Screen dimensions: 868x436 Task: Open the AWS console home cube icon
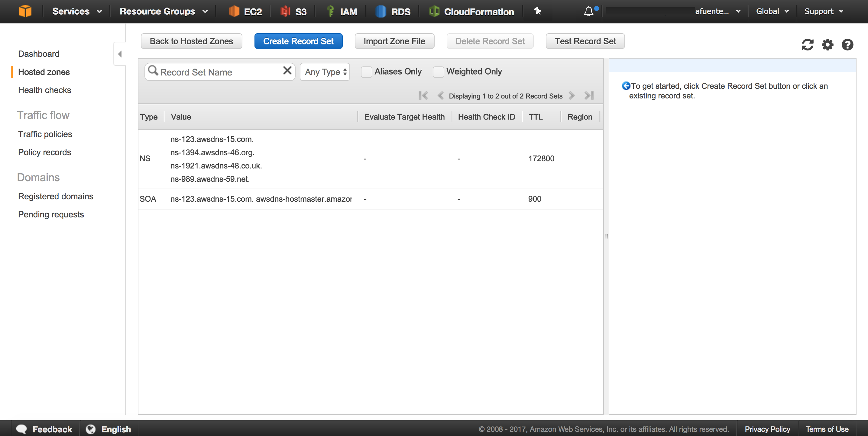(25, 11)
